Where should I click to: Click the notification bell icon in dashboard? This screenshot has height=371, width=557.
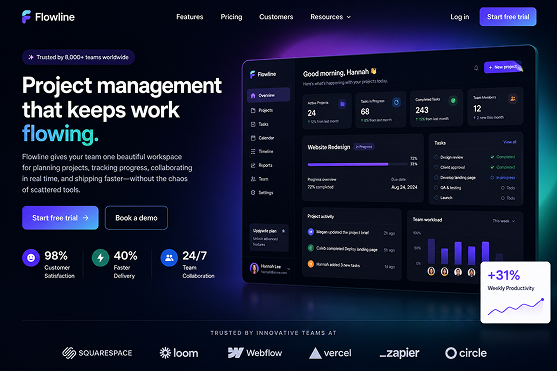click(476, 68)
